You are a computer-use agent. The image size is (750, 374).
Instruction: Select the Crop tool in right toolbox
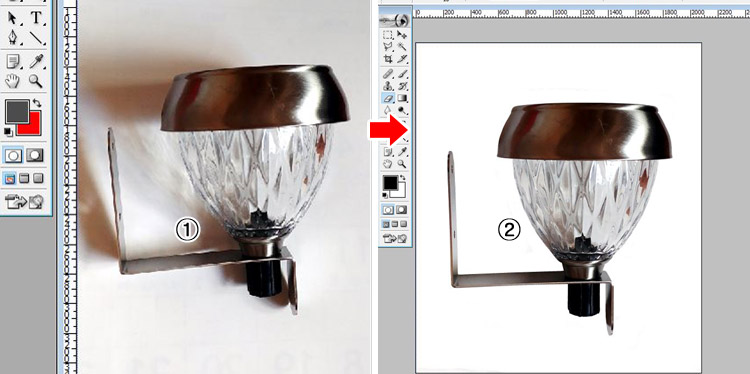[388, 59]
